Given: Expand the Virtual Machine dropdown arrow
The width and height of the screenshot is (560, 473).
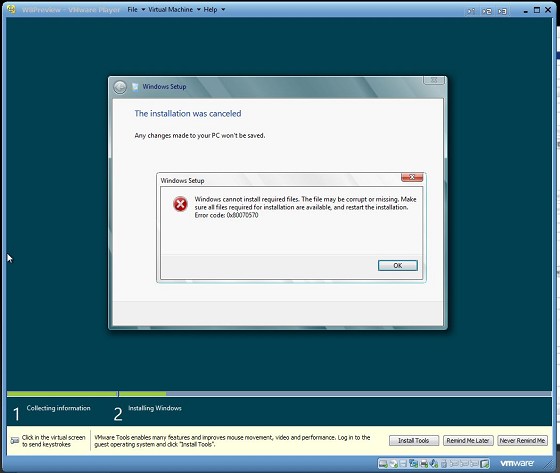Looking at the screenshot, I should [199, 10].
